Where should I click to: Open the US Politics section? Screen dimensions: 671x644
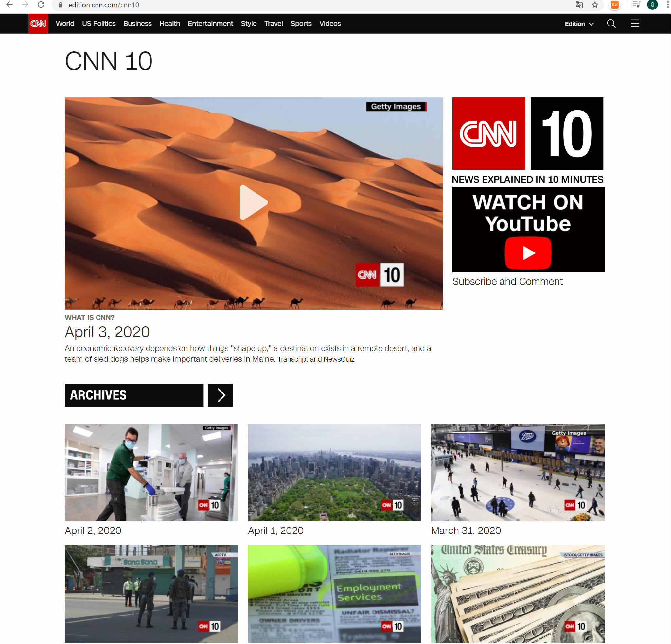[x=99, y=24]
